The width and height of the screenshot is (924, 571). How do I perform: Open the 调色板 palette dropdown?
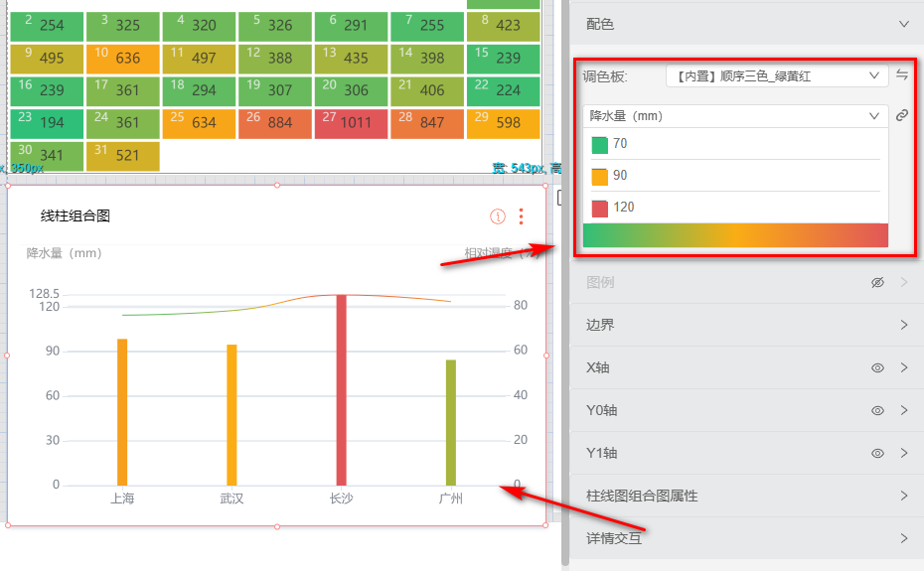coord(777,75)
